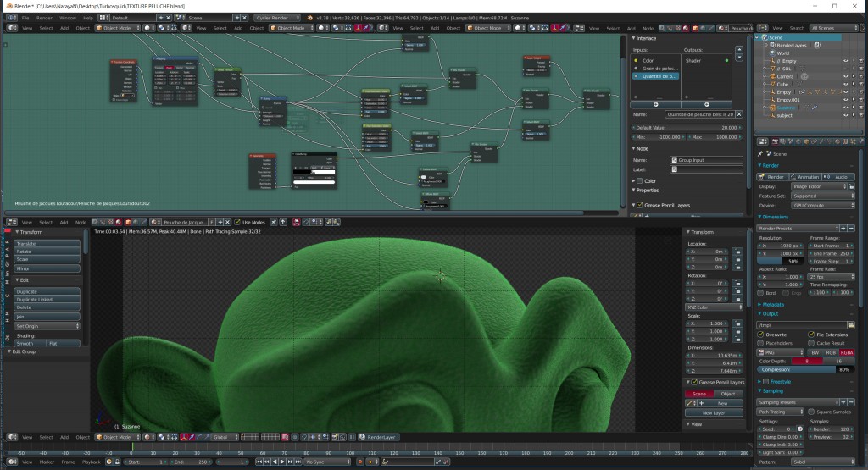The image size is (868, 470).
Task: Click the node Name field Group Input
Action: pos(707,160)
